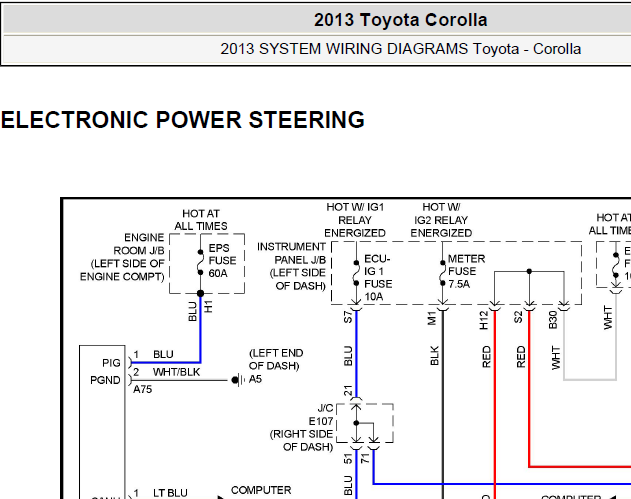The width and height of the screenshot is (631, 499).
Task: Click the H12 connector terminal symbol
Action: (x=495, y=305)
